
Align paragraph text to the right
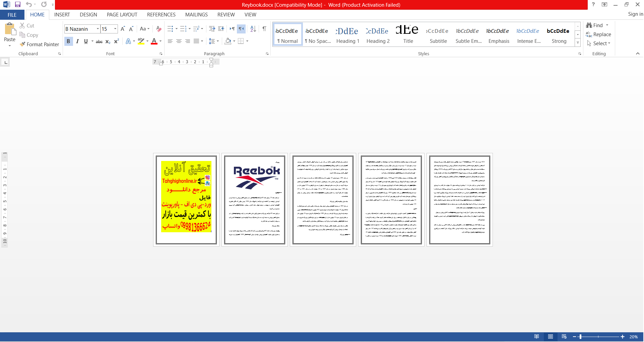click(188, 41)
